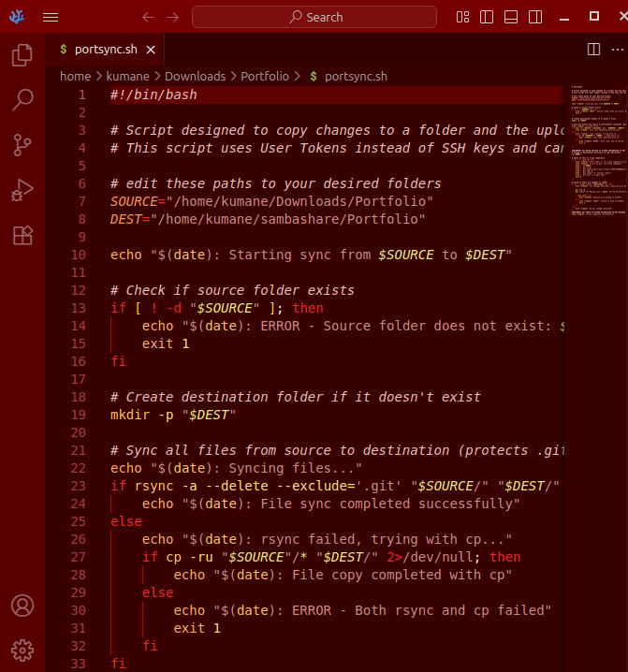Image resolution: width=628 pixels, height=672 pixels.
Task: Open the Search view in activity bar
Action: [x=22, y=100]
